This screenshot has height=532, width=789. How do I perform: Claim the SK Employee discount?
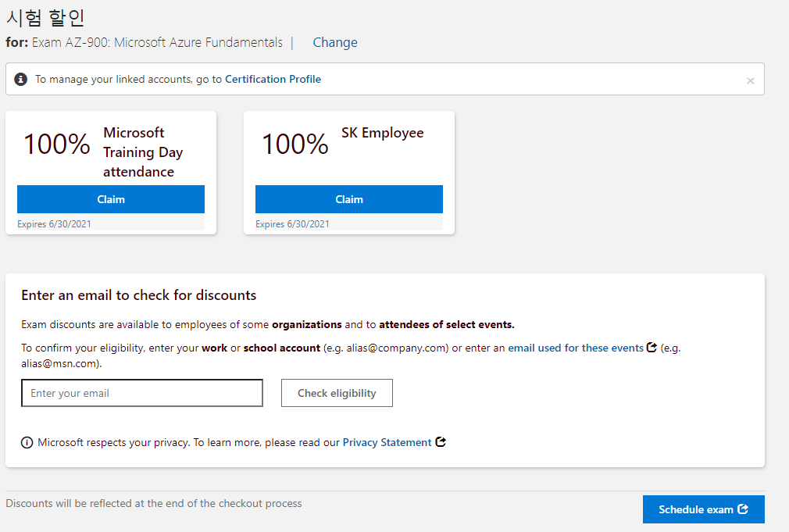[x=349, y=199]
